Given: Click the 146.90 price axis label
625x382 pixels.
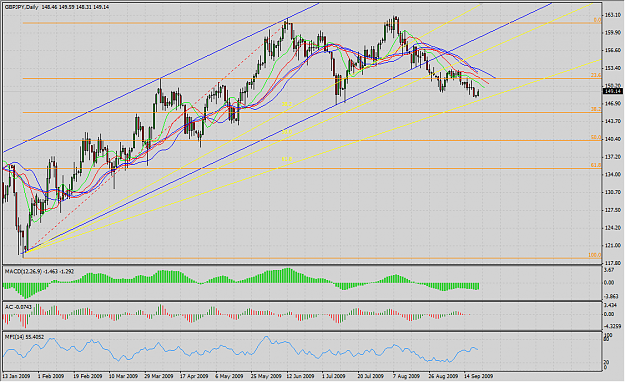Looking at the screenshot, I should [x=612, y=103].
